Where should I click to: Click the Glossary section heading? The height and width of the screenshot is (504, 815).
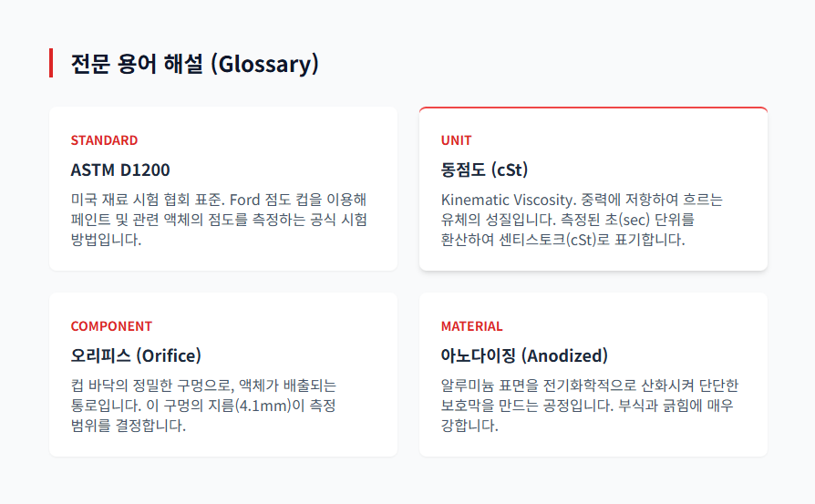pos(194,64)
